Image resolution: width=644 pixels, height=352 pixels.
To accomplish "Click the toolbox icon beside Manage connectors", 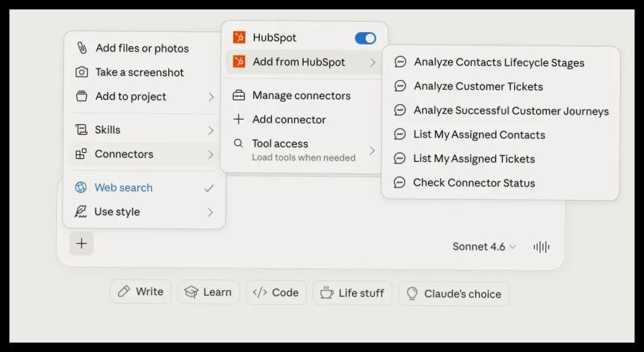I will (x=239, y=95).
